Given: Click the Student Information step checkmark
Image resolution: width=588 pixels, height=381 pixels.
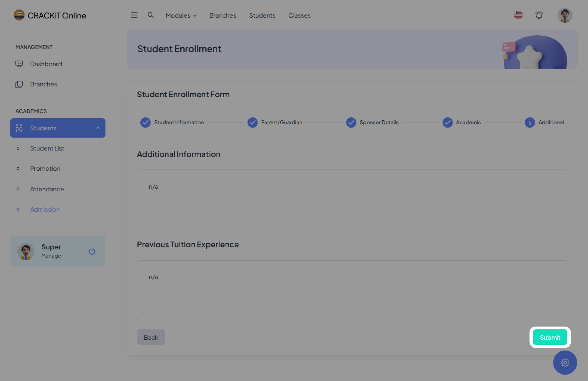Looking at the screenshot, I should click(145, 122).
